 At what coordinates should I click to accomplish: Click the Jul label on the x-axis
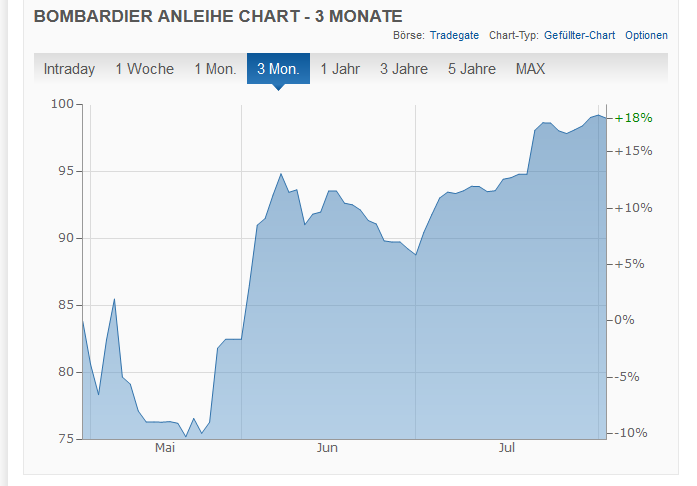507,448
